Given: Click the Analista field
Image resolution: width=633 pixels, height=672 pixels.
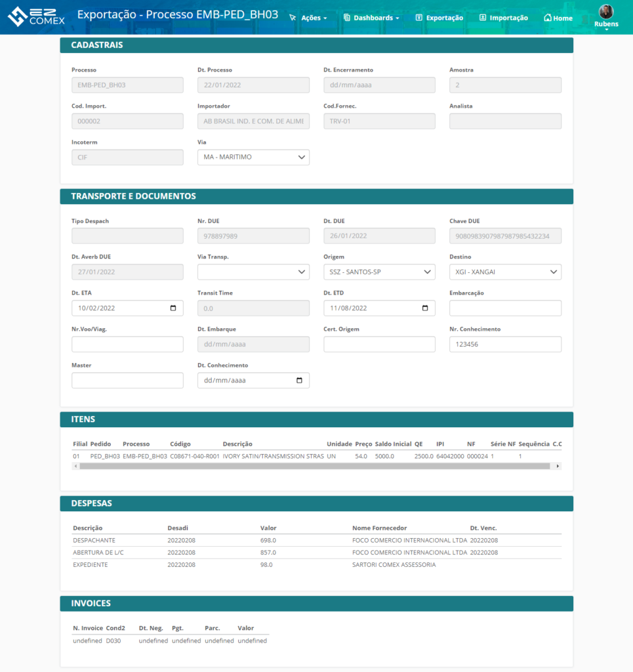Looking at the screenshot, I should pos(505,121).
